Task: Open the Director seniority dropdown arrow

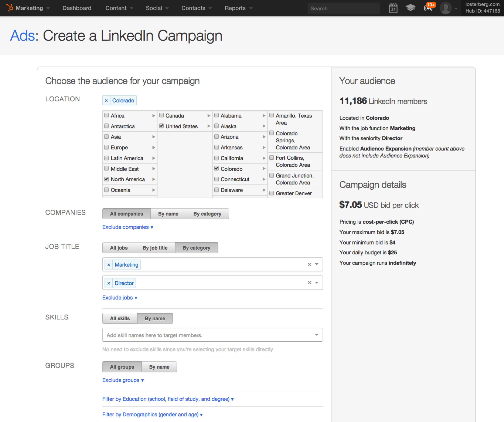Action: click(317, 283)
